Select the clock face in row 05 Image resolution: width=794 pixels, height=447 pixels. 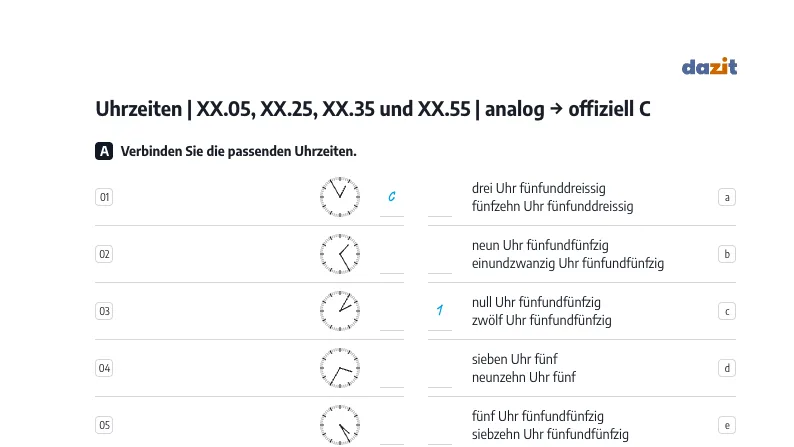340,425
